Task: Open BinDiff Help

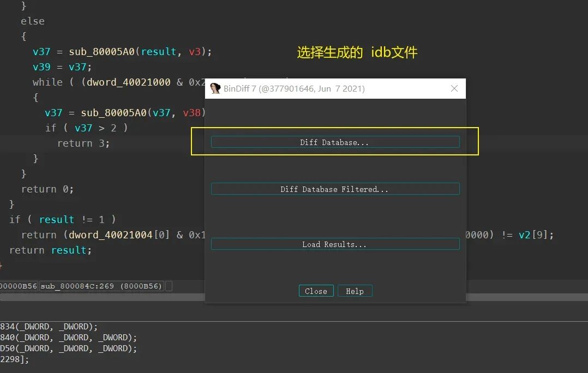Action: click(355, 291)
